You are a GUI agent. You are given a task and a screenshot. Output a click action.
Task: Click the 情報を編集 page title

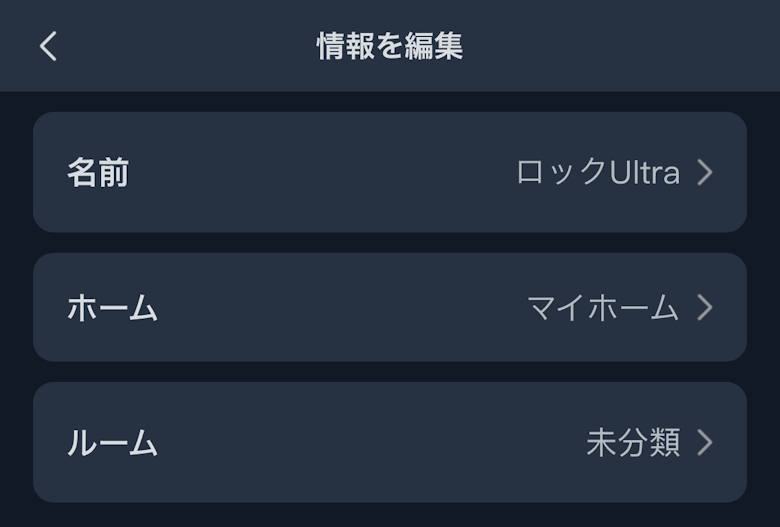point(390,46)
